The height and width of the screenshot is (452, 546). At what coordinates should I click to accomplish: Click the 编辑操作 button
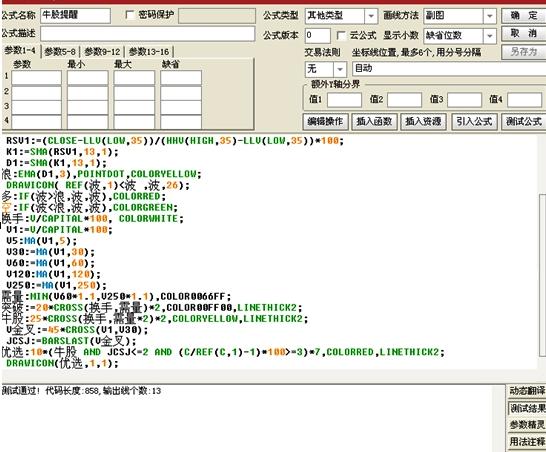325,122
